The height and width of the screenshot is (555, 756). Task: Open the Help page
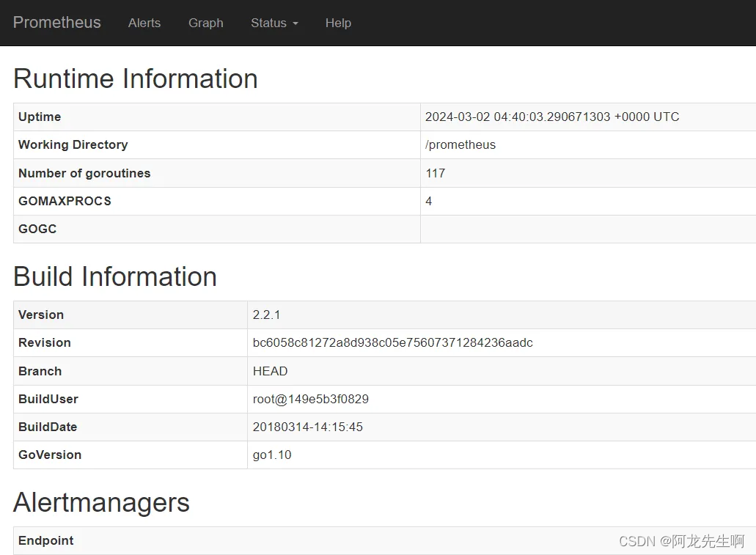tap(338, 23)
